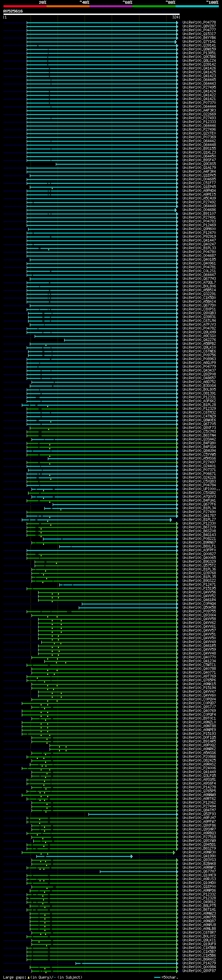Click the alignment bar in row UniRef100_Q7Y1A1

[101, 41]
